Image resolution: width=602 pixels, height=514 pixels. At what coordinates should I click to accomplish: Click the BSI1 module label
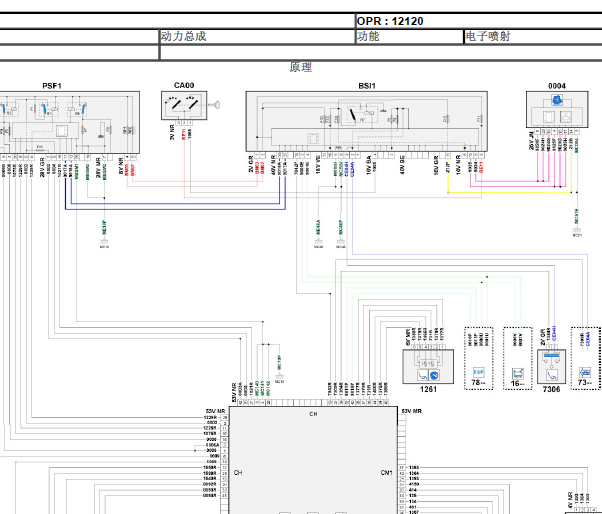(x=367, y=86)
